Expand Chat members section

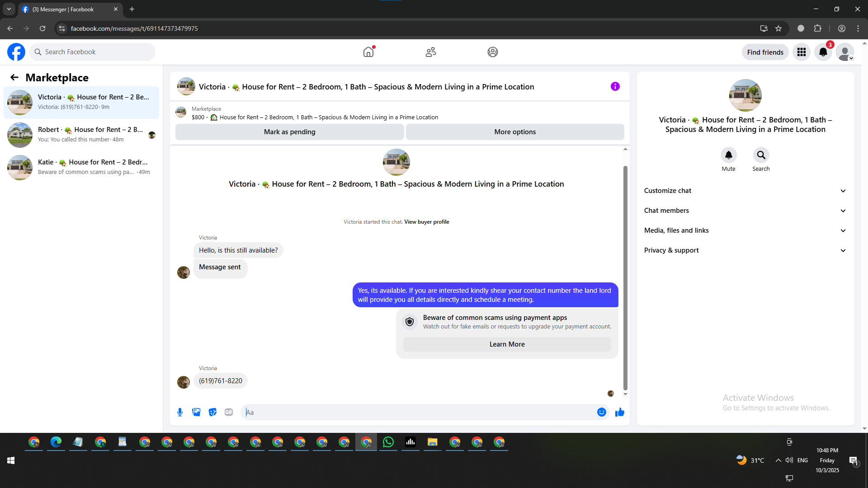coord(745,211)
